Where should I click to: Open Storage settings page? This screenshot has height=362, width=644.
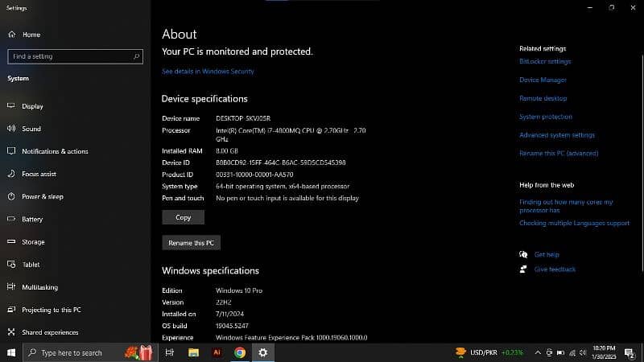tap(33, 241)
